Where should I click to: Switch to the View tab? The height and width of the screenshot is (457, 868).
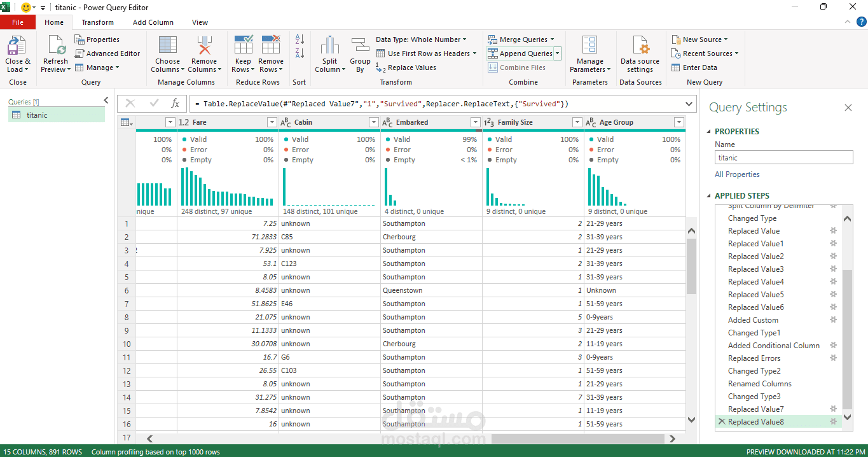click(x=200, y=22)
